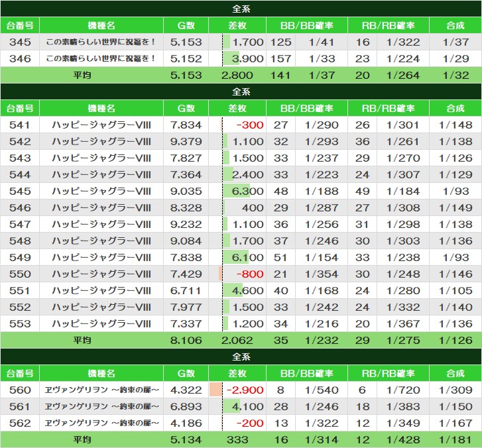Click machine number 560 cell
Screen dimensions: 482x448
pyautogui.click(x=20, y=390)
